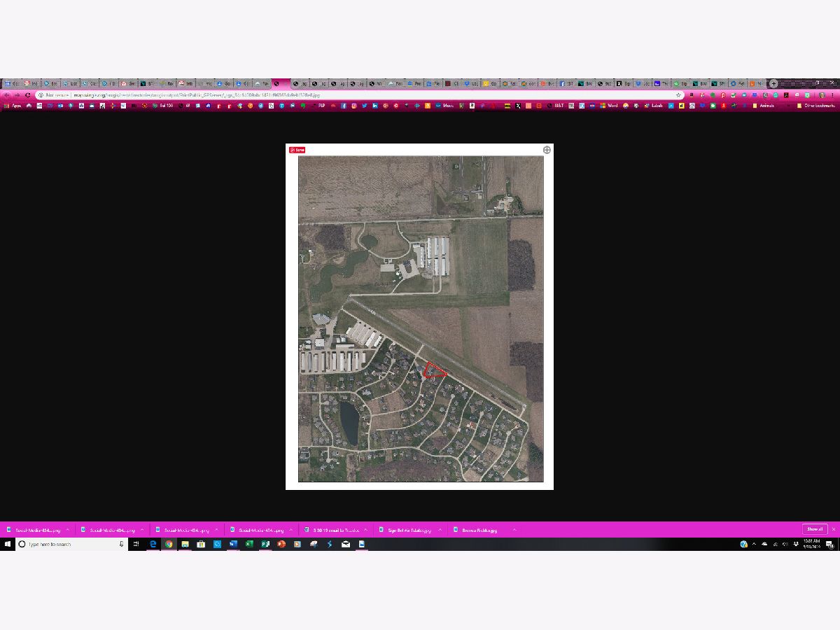Click the Windows Start button
This screenshot has width=840, height=630.
pos(7,544)
